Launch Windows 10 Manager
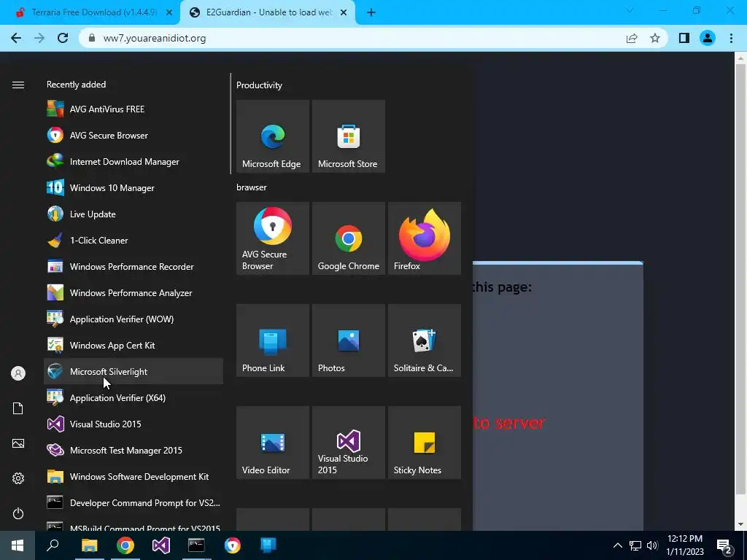 133,187
